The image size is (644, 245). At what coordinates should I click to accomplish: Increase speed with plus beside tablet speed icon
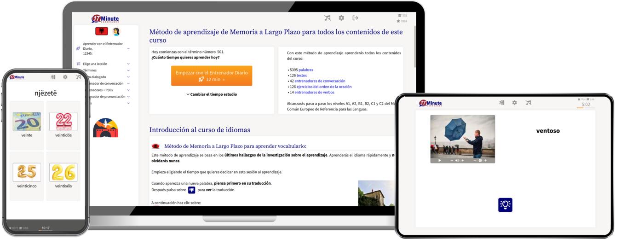tap(486, 160)
